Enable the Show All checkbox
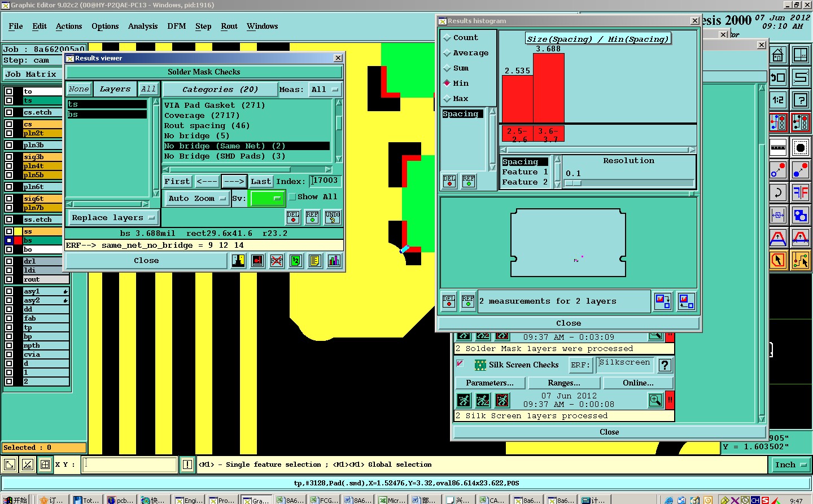The width and height of the screenshot is (813, 504). 292,197
